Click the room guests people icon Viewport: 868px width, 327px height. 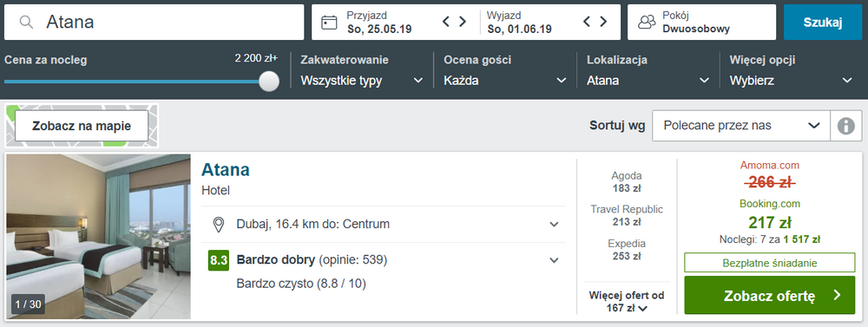pyautogui.click(x=647, y=23)
